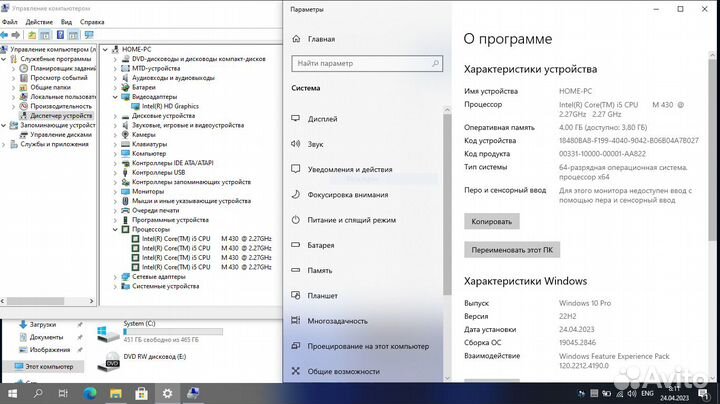Click the Settings gear on the taskbar
Viewport: 720px width, 404px height.
[x=168, y=393]
